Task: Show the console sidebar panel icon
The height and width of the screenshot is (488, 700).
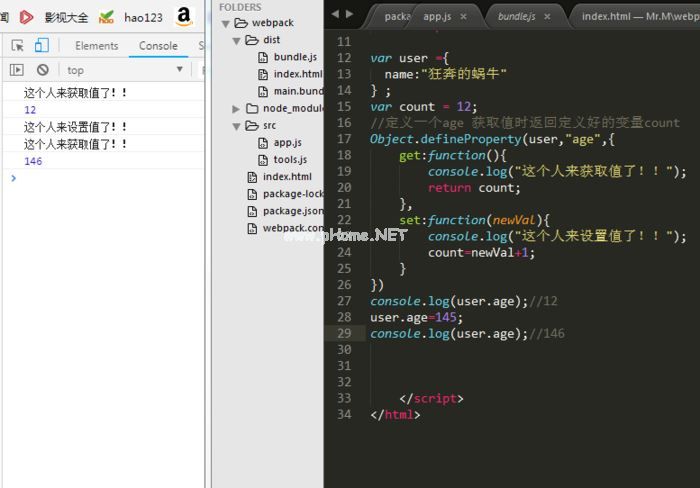Action: (17, 70)
